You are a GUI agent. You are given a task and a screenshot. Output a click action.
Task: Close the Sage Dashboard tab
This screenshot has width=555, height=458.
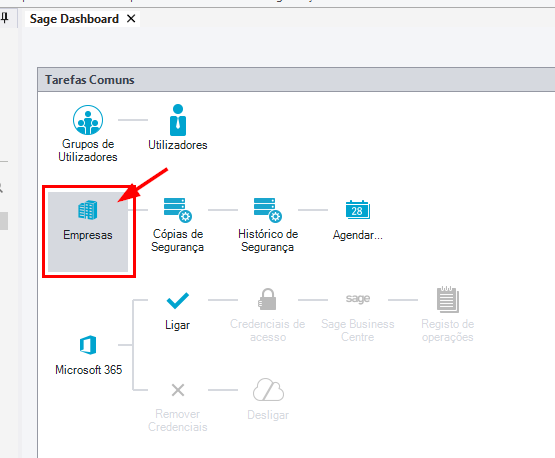(x=131, y=18)
